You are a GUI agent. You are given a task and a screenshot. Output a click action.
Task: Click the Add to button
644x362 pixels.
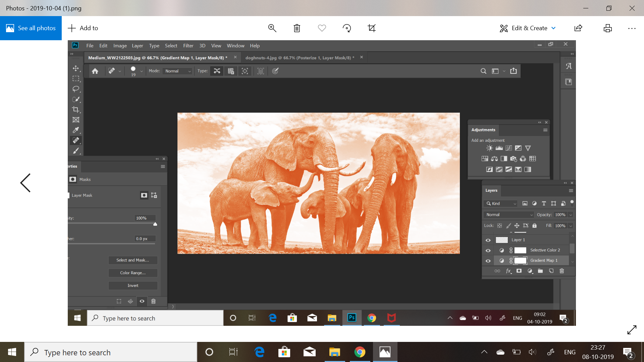[83, 28]
